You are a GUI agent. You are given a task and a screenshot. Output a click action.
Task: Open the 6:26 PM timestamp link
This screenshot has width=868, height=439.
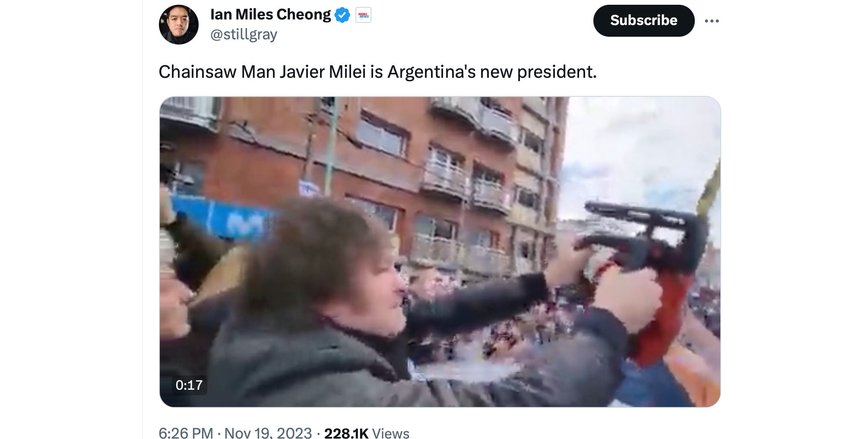click(x=186, y=433)
